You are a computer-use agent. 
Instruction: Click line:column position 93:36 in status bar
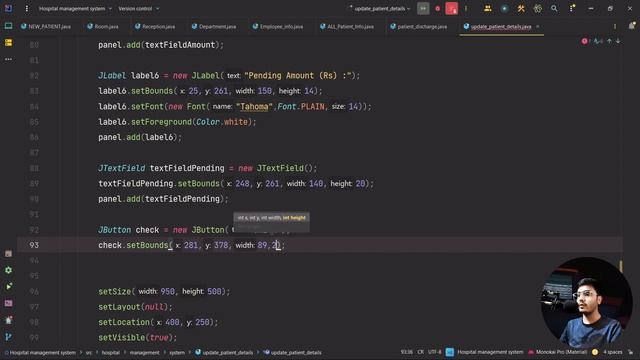point(406,352)
